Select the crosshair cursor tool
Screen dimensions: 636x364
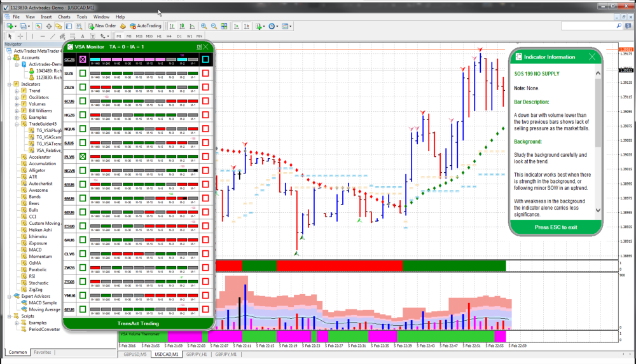[19, 36]
